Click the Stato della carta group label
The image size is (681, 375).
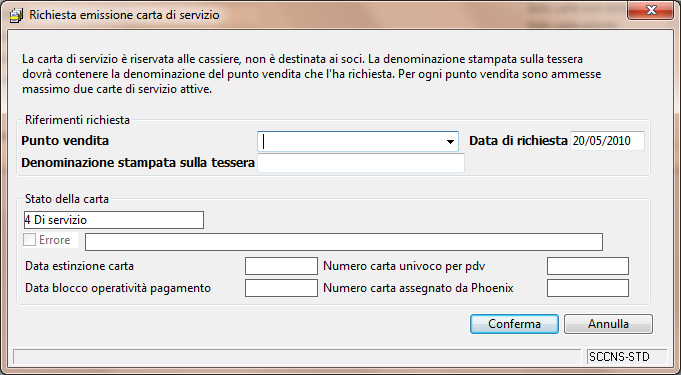(x=67, y=199)
